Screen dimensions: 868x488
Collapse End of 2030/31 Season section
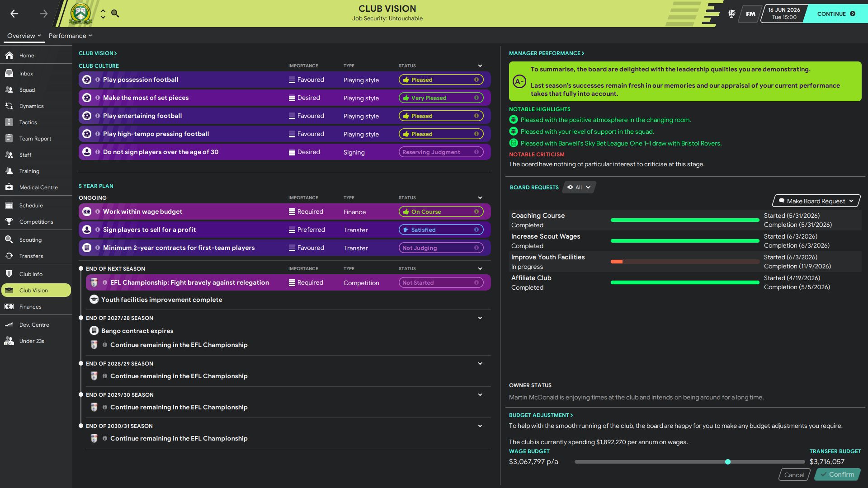[x=480, y=426]
